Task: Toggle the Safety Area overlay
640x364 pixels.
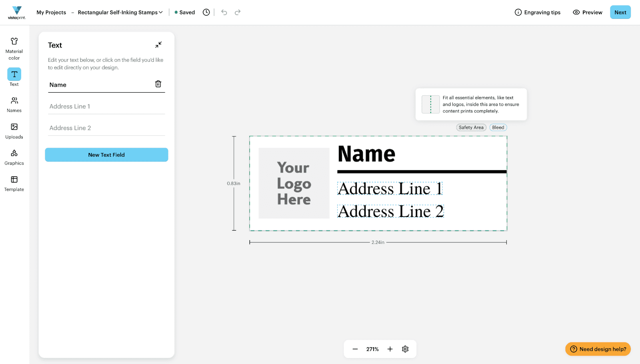Action: click(x=471, y=127)
